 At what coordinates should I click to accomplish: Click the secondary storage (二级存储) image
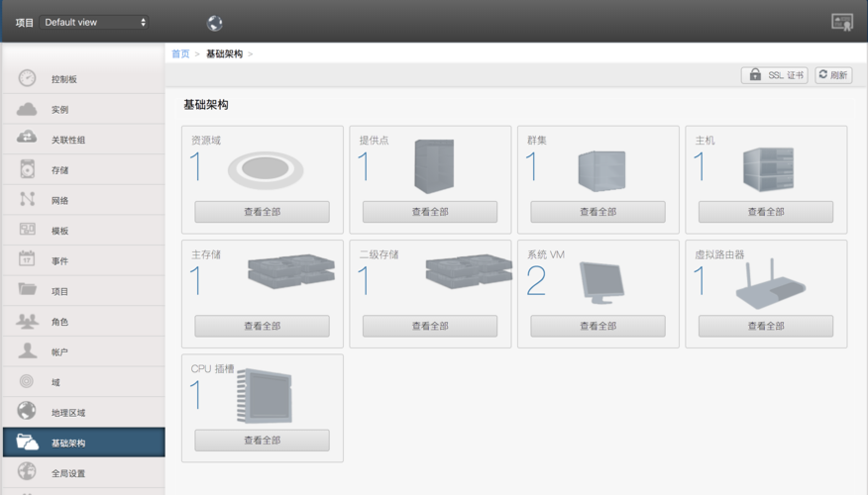coord(469,271)
